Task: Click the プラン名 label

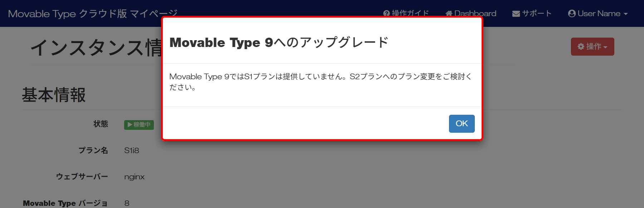Action: tap(93, 151)
